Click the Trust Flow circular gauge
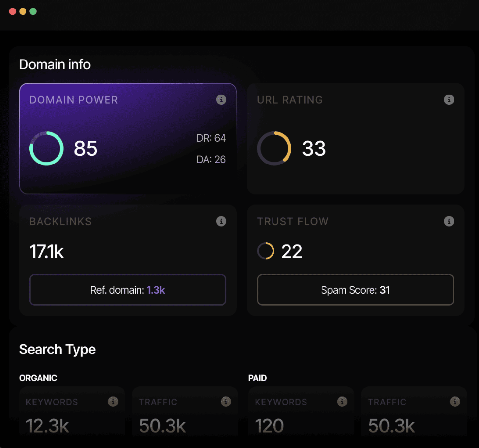 266,251
